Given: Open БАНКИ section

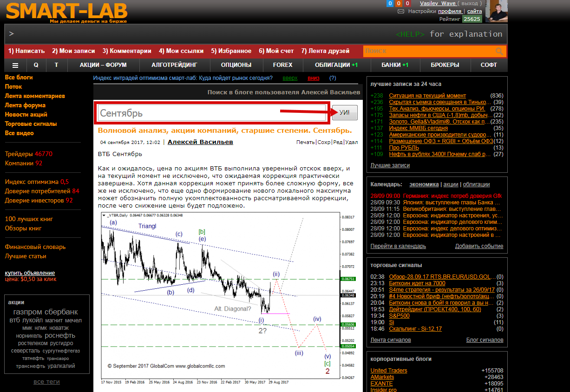Looking at the screenshot, I should pyautogui.click(x=395, y=65).
